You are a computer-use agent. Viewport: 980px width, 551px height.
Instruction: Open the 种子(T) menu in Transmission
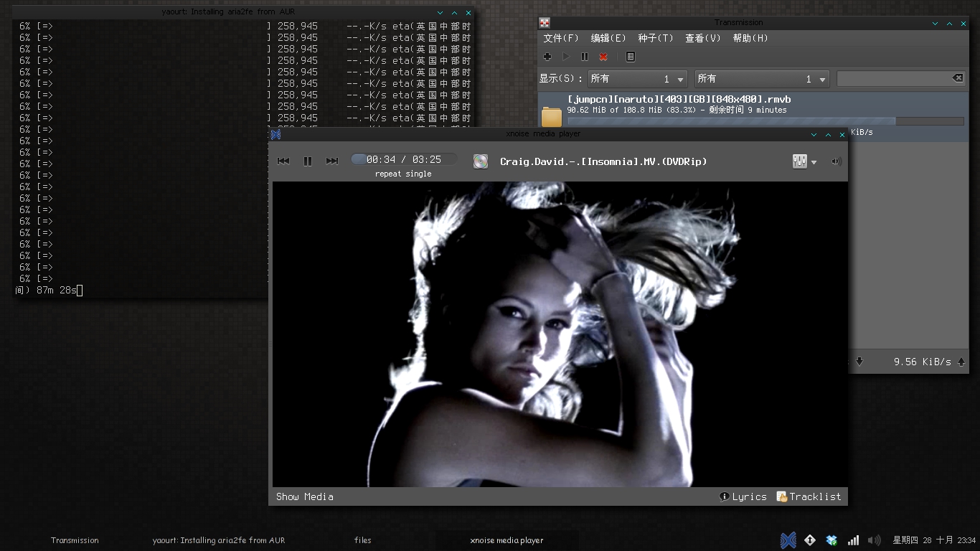coord(656,38)
